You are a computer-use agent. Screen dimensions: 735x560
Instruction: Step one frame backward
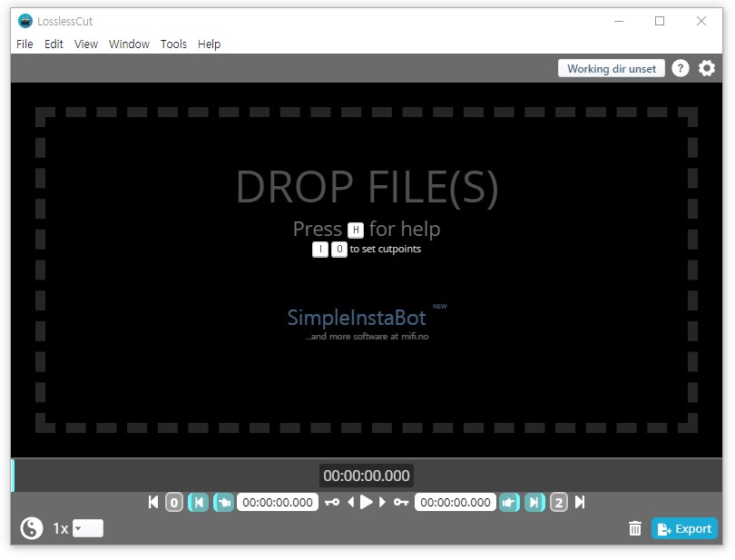click(350, 502)
